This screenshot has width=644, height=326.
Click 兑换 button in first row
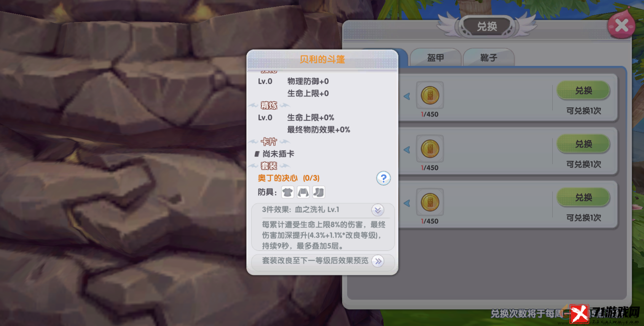click(x=583, y=91)
